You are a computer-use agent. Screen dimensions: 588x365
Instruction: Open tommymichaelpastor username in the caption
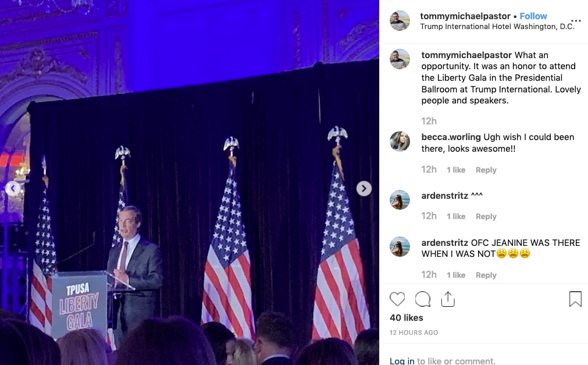pos(466,55)
